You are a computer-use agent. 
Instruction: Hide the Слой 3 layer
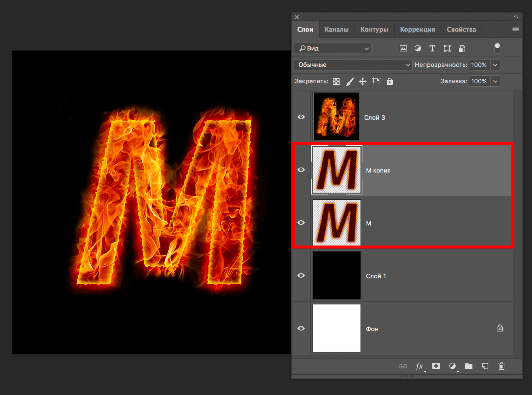(x=301, y=117)
